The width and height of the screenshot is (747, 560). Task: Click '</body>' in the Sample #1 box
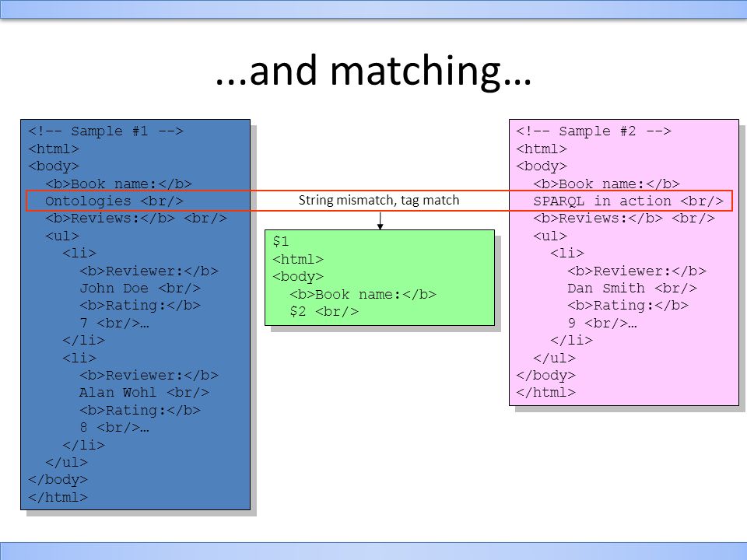click(x=58, y=480)
